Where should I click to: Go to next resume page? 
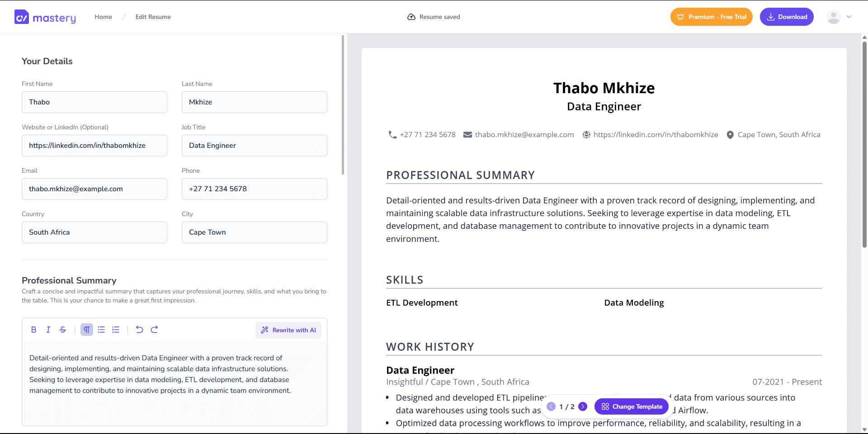[583, 406]
